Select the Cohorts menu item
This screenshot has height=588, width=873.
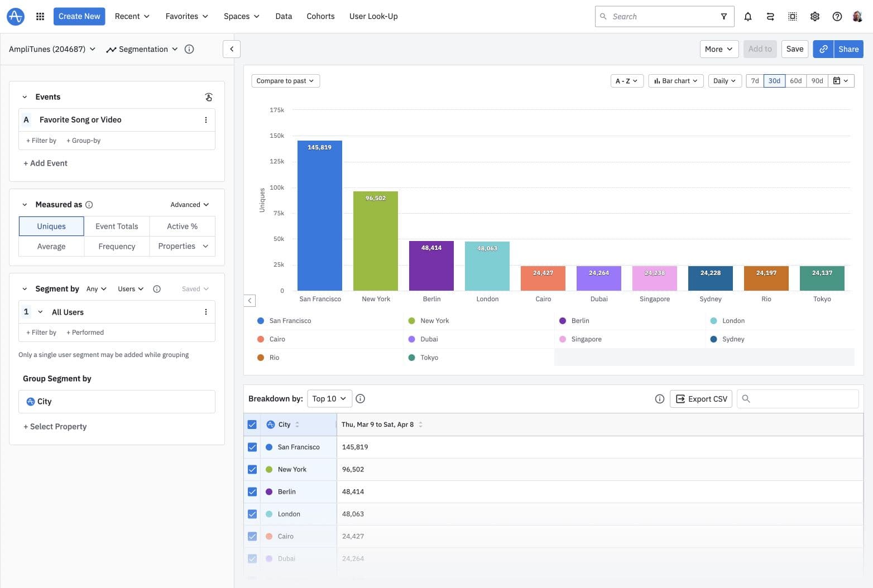320,16
